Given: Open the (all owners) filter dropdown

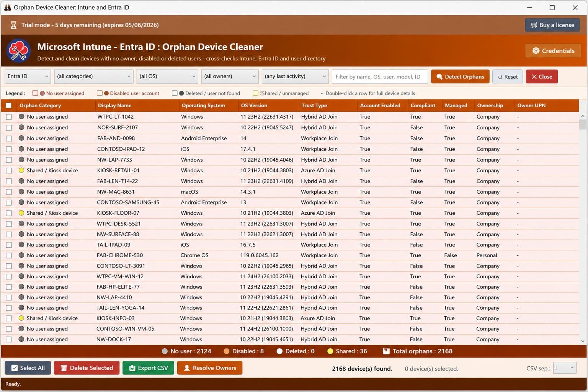Looking at the screenshot, I should point(230,76).
